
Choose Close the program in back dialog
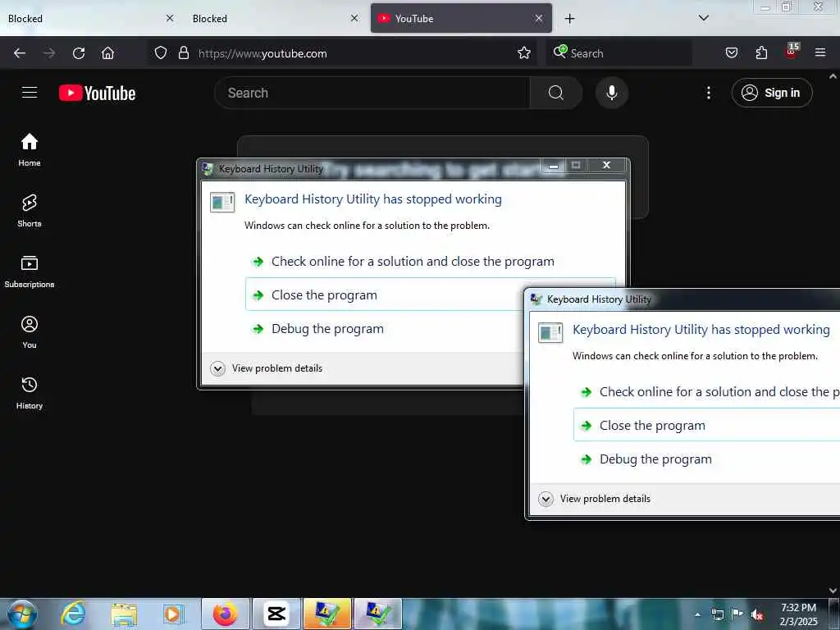(384, 294)
